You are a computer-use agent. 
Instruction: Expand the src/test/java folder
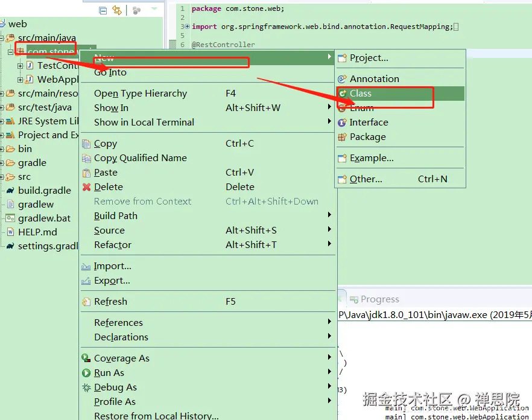pos(2,107)
